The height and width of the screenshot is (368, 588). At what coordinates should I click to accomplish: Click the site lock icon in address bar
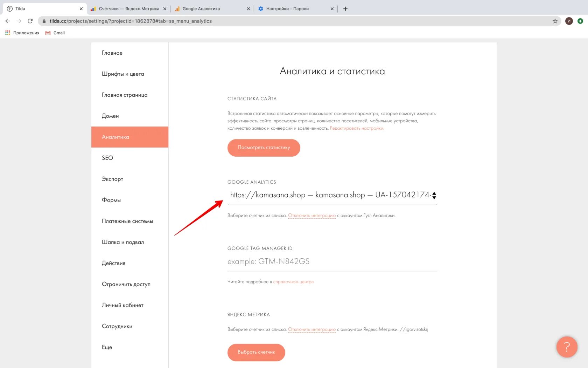point(44,21)
